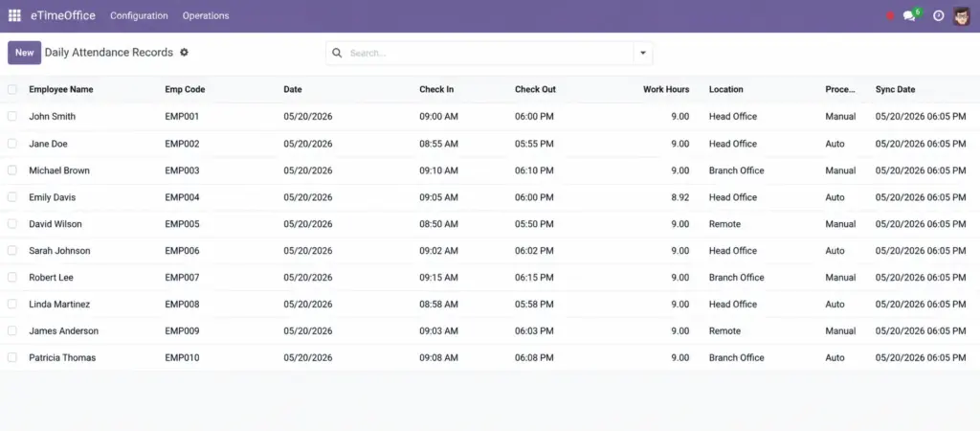Open the Configuration menu
Screen dimensions: 980x431
(x=139, y=15)
